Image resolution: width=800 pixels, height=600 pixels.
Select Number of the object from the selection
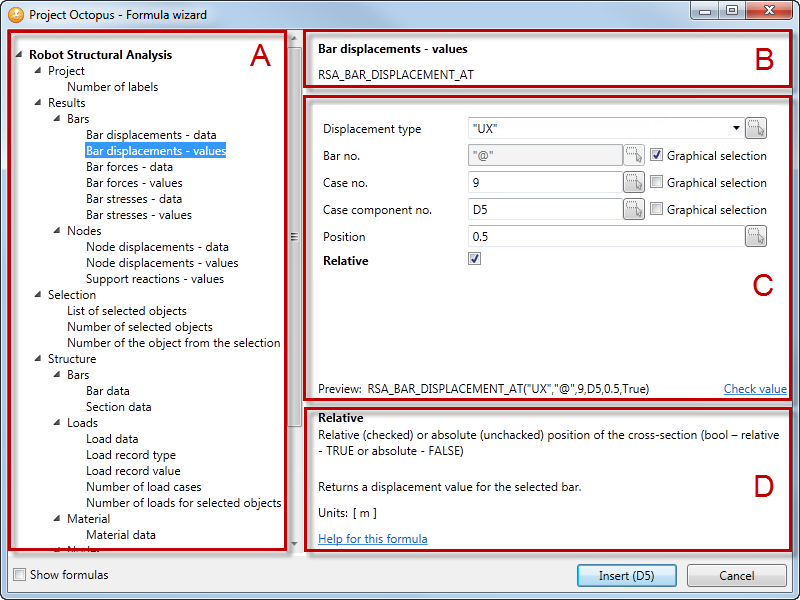[x=174, y=343]
